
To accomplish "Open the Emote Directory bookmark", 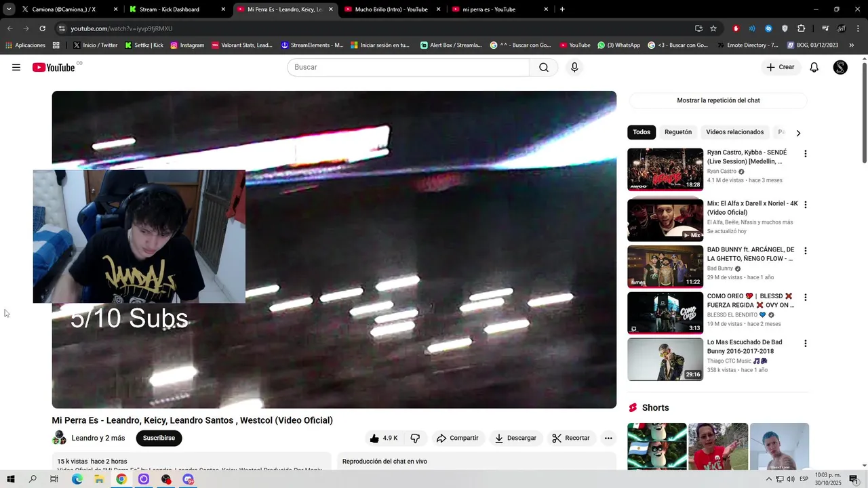I will click(748, 45).
